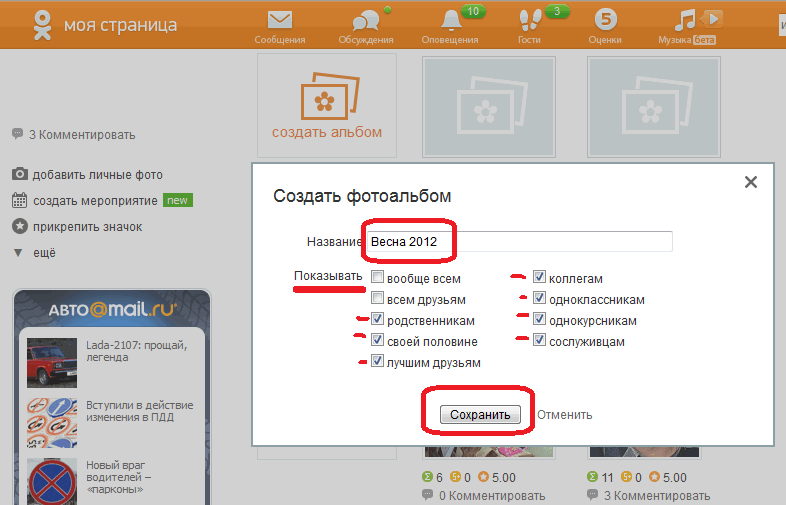Click добавить личные фото link
This screenshot has height=505, width=786.
coord(98,175)
